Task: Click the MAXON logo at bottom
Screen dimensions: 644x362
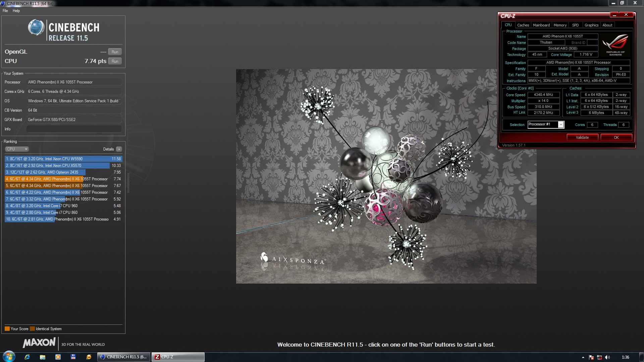Action: 39,343
